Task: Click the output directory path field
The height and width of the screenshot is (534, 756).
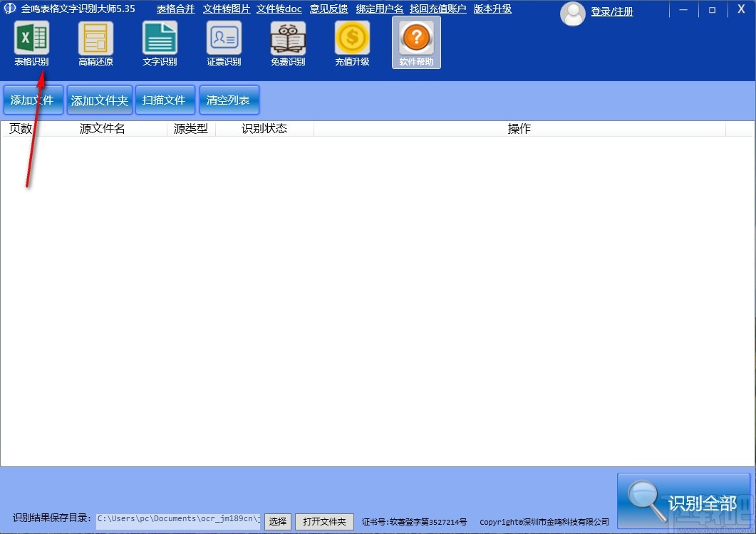Action: tap(178, 519)
